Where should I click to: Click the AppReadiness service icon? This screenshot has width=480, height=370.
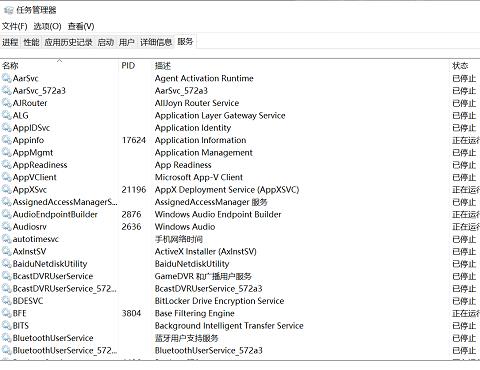[x=6, y=165]
